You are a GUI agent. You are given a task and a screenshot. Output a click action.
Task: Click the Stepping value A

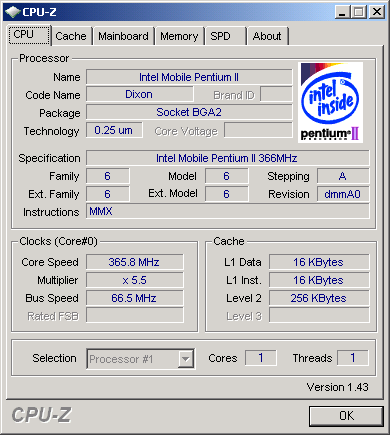point(343,176)
